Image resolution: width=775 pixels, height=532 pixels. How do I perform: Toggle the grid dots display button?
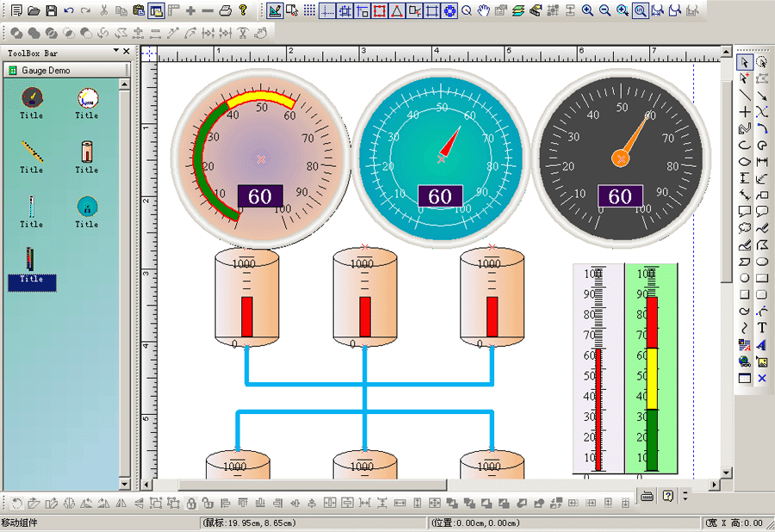tap(308, 11)
